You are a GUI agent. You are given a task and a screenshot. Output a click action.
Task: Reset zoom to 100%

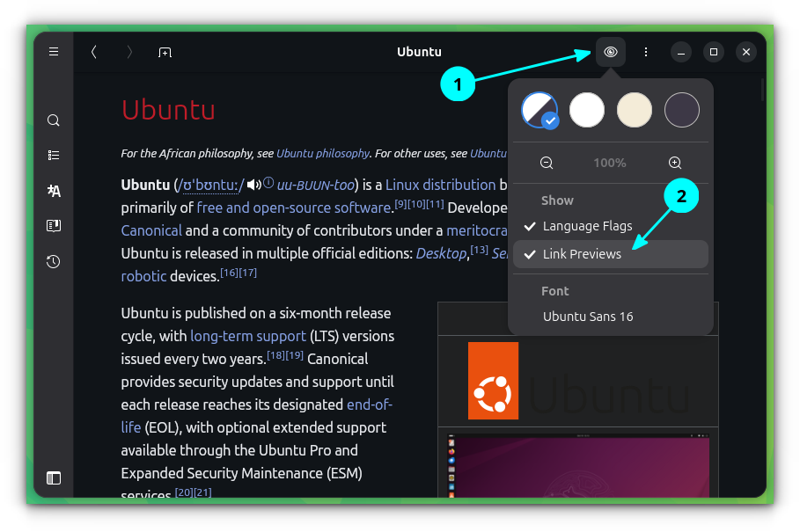coord(610,162)
